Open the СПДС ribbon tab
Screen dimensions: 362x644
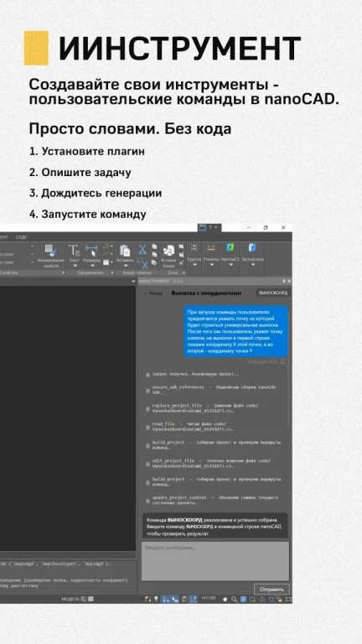click(21, 237)
